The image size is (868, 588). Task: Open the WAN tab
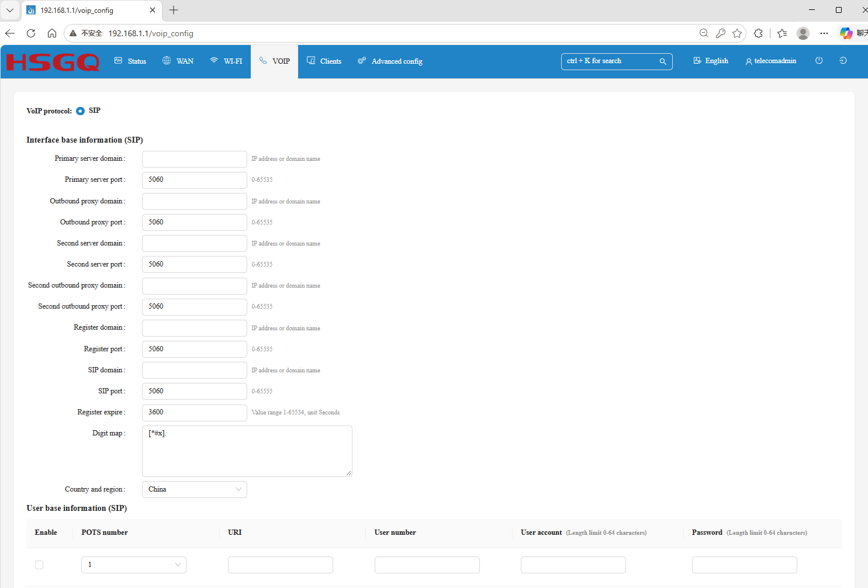click(x=178, y=61)
